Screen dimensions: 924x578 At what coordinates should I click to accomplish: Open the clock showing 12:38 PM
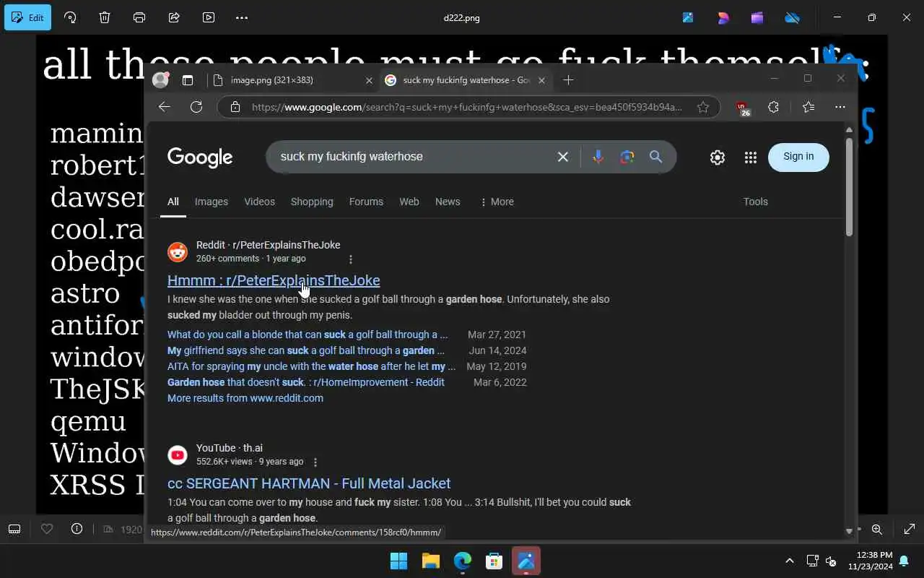tap(869, 561)
